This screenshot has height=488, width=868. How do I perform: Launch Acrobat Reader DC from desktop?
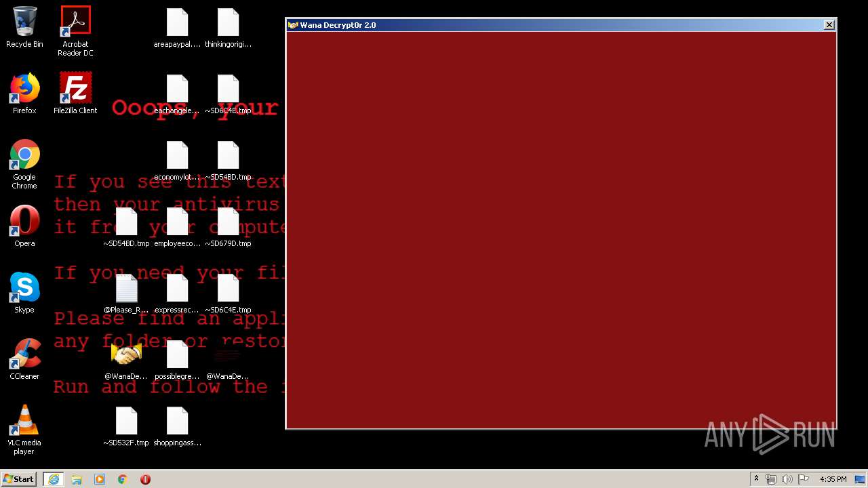(x=75, y=31)
